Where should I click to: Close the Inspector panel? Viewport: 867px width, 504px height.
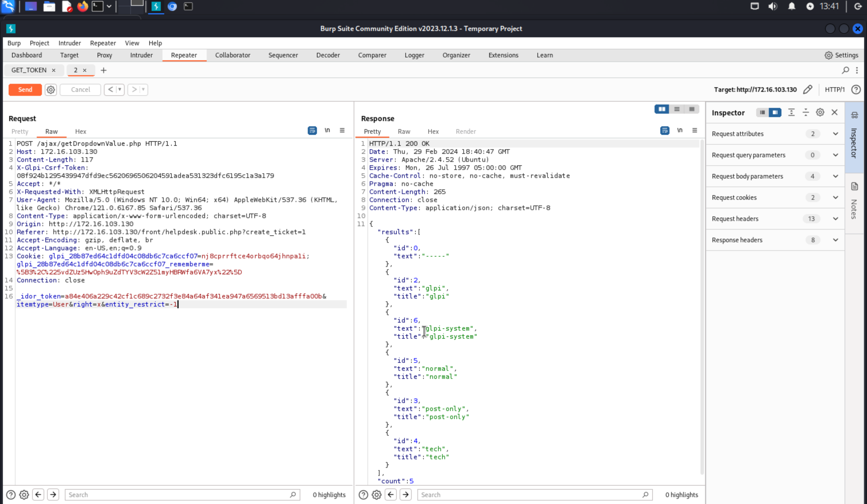pyautogui.click(x=835, y=112)
